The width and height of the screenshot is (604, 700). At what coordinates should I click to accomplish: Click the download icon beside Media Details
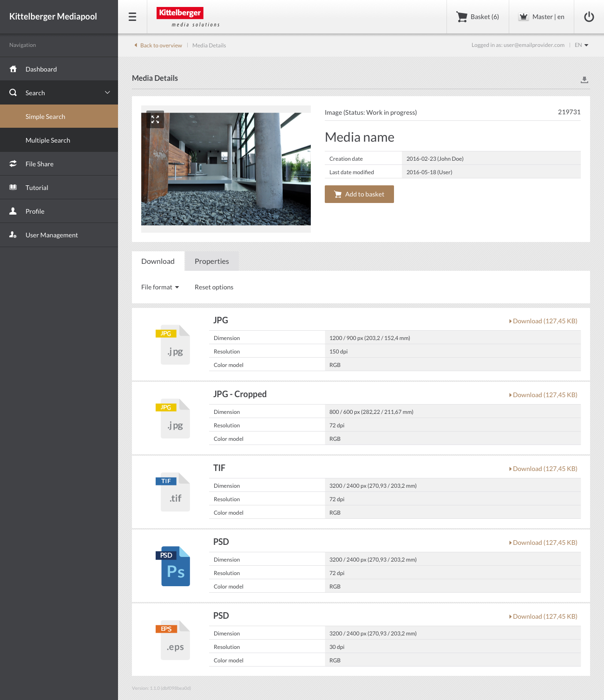[584, 79]
